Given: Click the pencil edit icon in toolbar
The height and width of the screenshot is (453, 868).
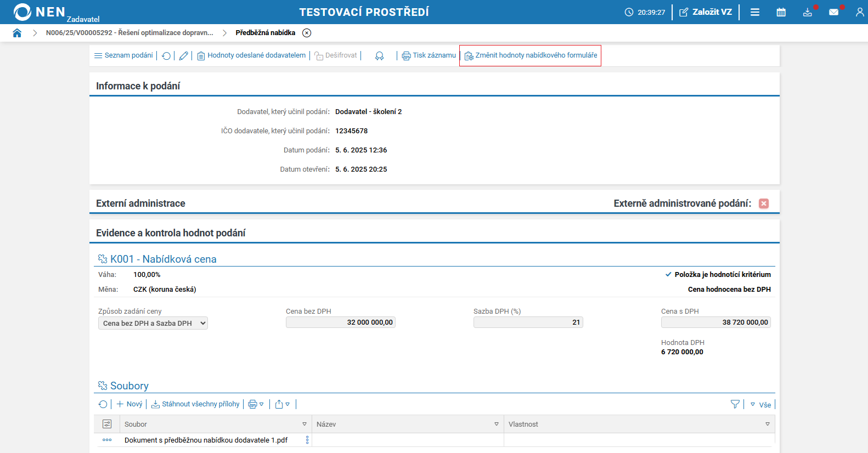Looking at the screenshot, I should tap(184, 56).
